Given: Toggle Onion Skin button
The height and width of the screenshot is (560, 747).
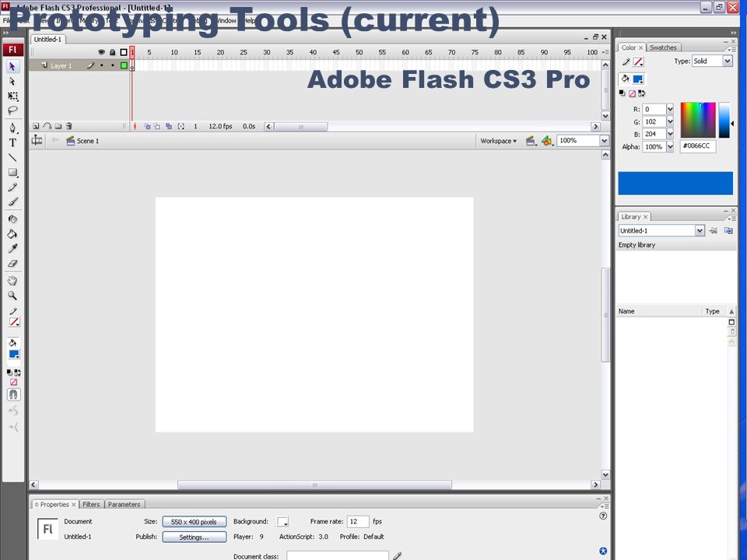Looking at the screenshot, I should click(x=147, y=126).
